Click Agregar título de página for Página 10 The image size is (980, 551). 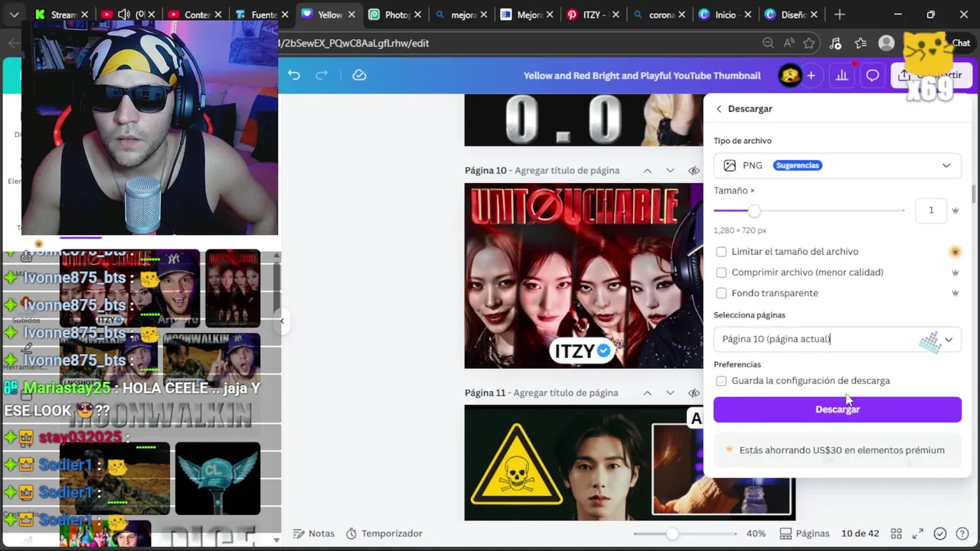pos(567,171)
